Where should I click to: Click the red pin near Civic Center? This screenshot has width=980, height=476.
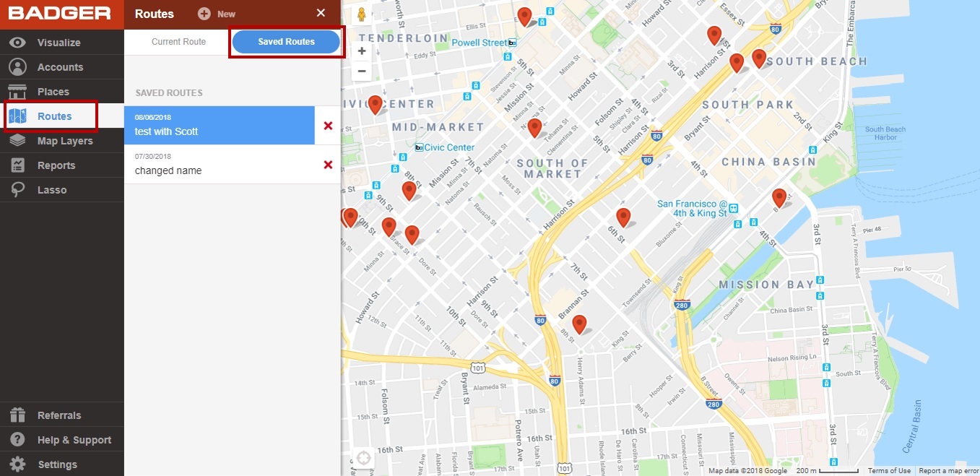tap(375, 105)
